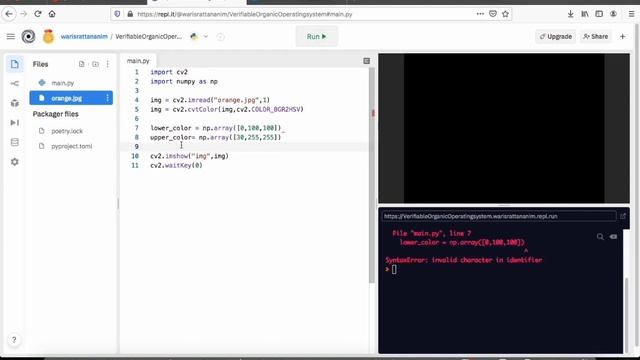Screen dimensions: 640x360
Task: Click the console prompt input
Action: pyautogui.click(x=394, y=269)
